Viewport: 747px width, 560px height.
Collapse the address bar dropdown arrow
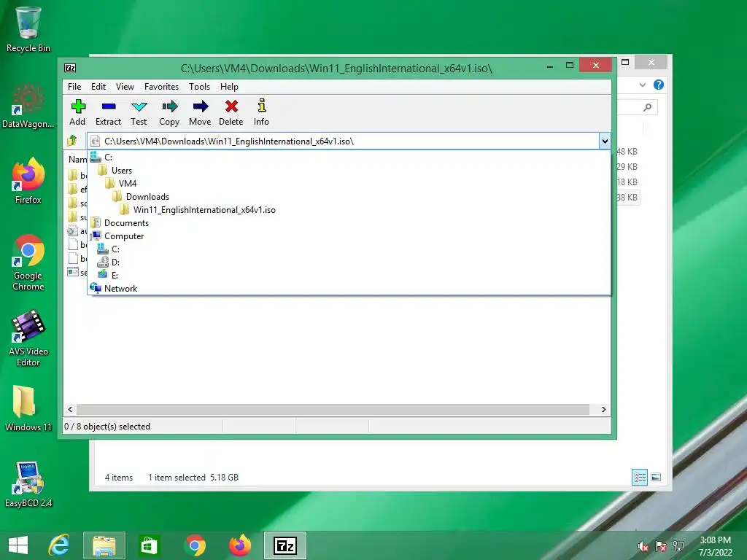(605, 141)
